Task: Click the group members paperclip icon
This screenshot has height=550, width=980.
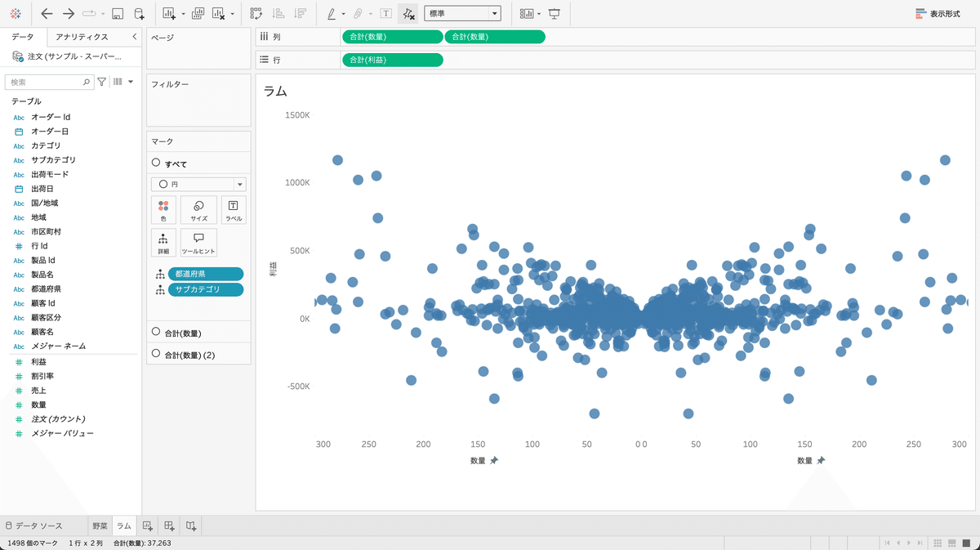Action: tap(358, 14)
